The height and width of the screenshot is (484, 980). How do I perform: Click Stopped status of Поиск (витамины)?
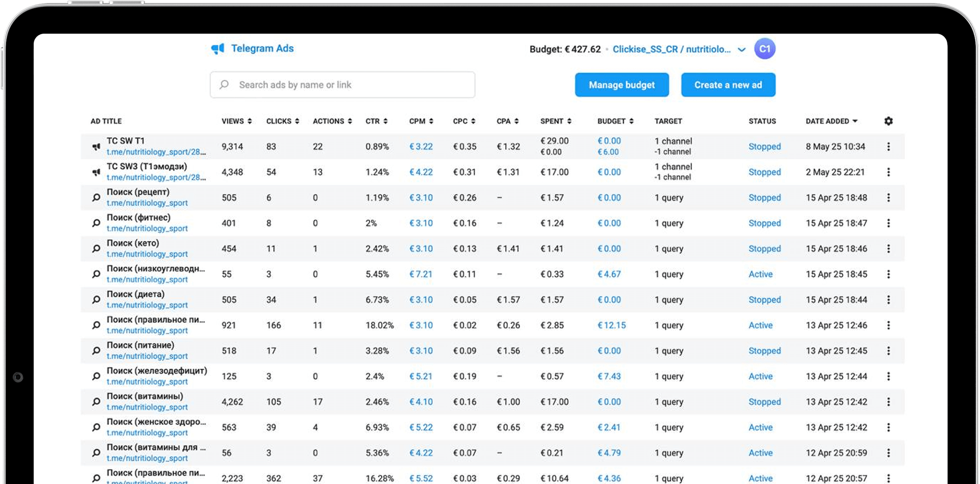click(765, 402)
